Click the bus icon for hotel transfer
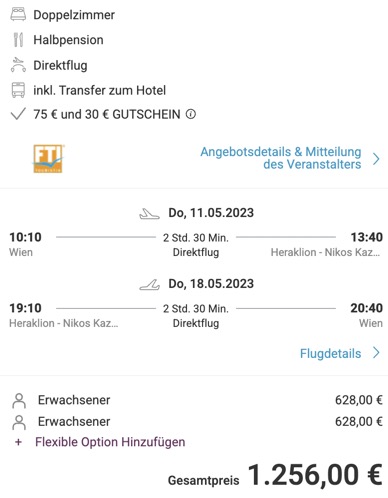Screen dimensions: 388x498 (18, 90)
